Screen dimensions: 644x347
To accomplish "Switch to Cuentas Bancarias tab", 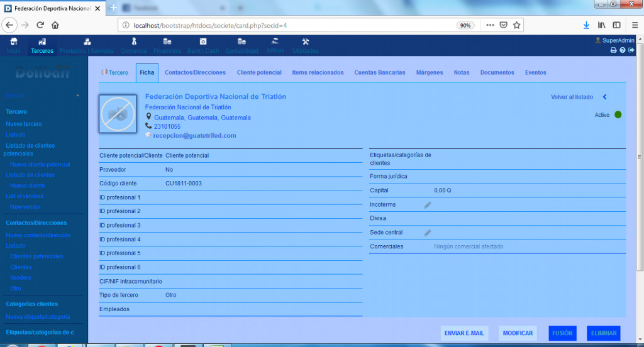I will [x=380, y=72].
